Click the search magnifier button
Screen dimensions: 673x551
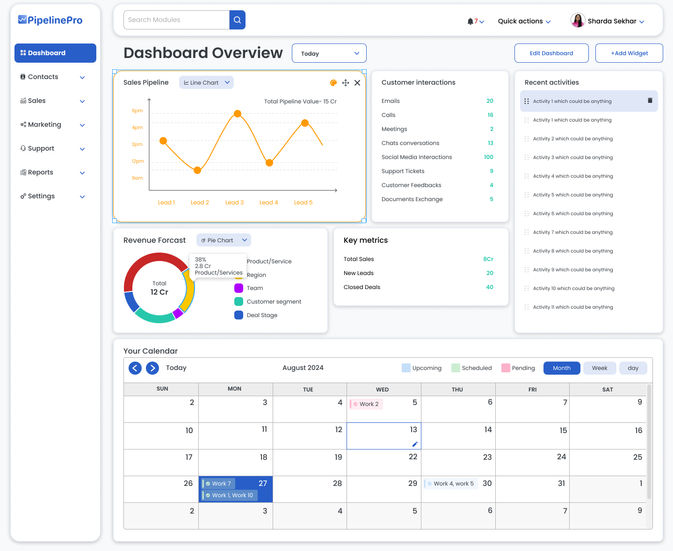tap(237, 20)
